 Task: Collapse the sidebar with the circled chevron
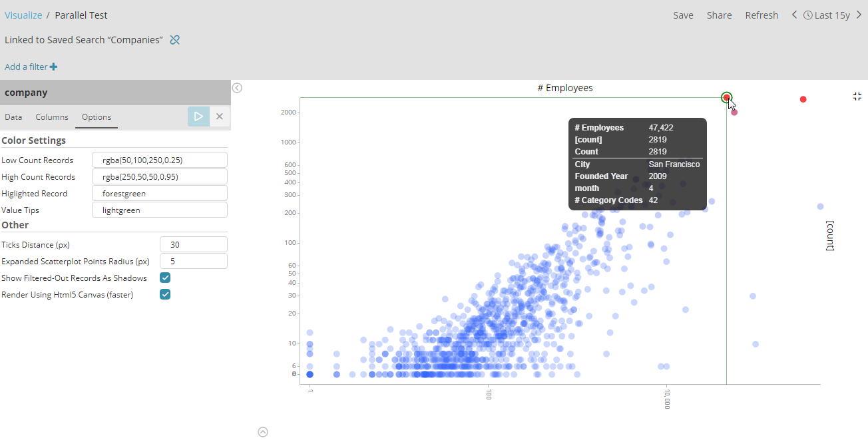tap(237, 87)
